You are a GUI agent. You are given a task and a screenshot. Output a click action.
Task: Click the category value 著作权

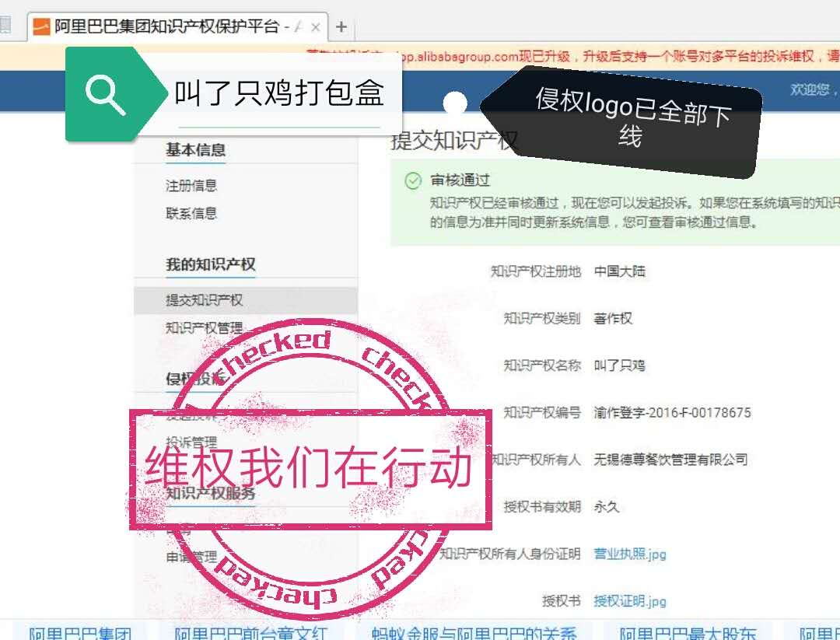(x=614, y=319)
